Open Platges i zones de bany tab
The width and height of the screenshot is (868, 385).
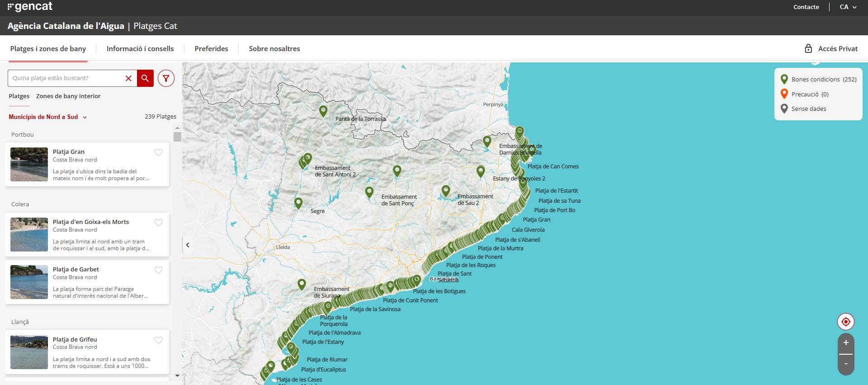[48, 48]
